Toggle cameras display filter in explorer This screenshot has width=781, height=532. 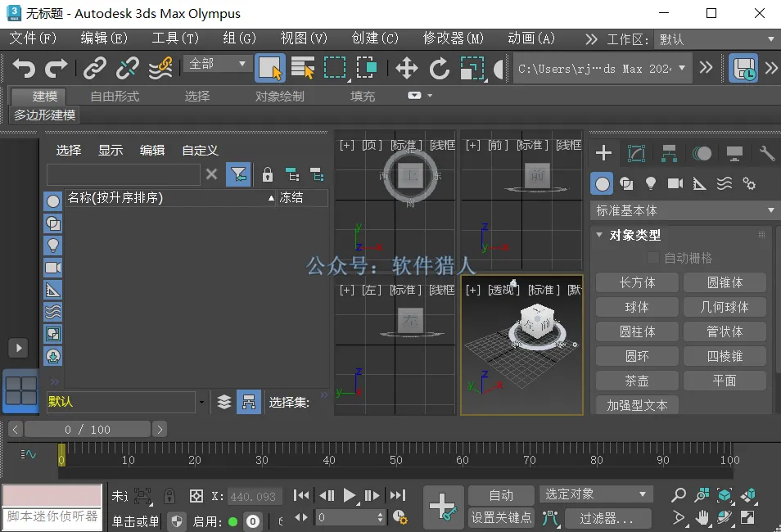pos(52,268)
